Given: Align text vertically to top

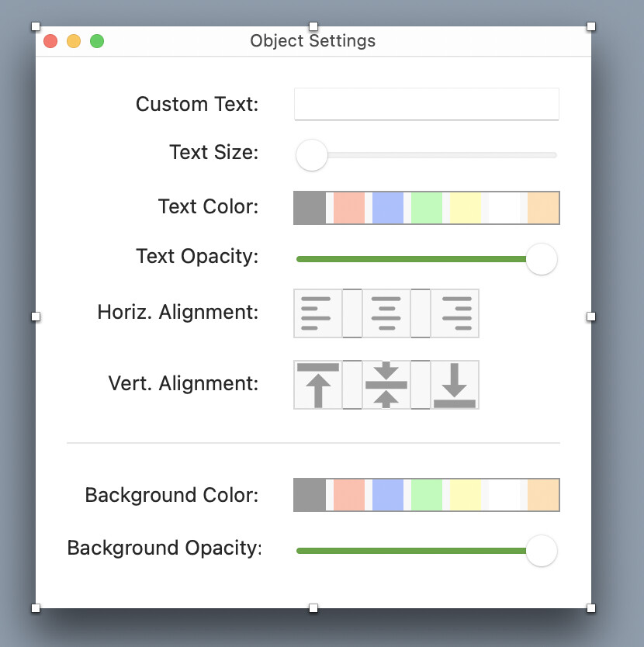Looking at the screenshot, I should coord(317,385).
